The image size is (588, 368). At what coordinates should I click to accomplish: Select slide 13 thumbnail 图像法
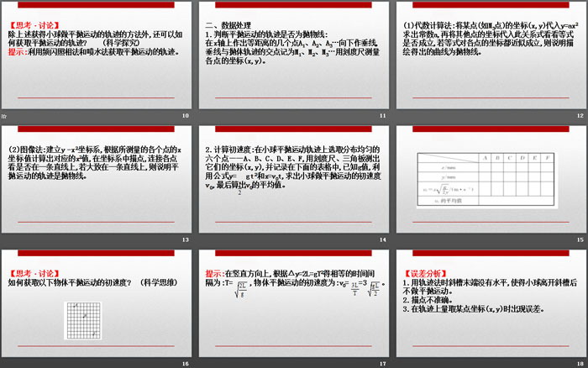click(97, 179)
